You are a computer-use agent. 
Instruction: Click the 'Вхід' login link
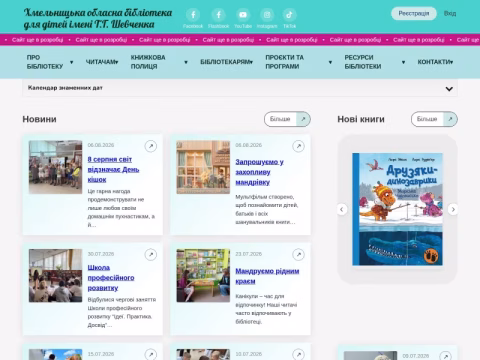click(x=450, y=14)
